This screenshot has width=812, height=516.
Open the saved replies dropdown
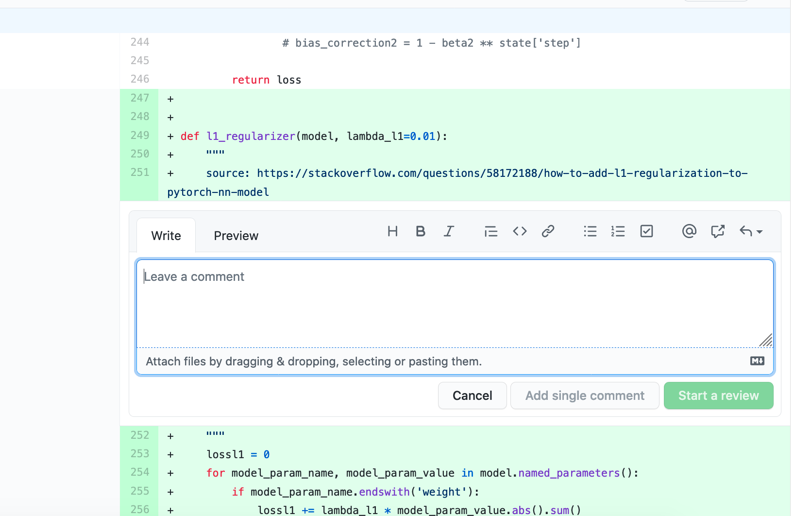click(751, 231)
